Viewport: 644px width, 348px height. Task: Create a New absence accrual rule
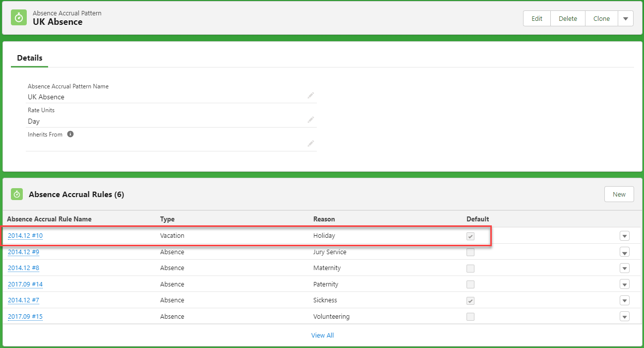coord(619,194)
